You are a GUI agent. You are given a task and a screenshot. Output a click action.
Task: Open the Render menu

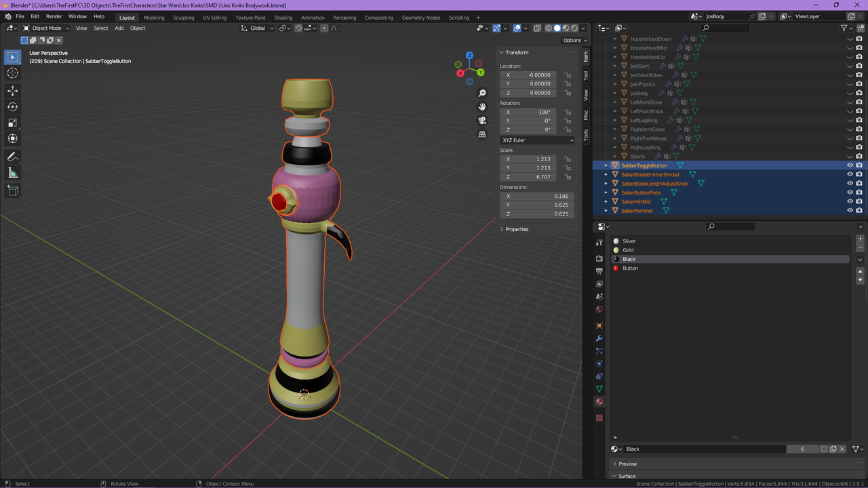(54, 16)
